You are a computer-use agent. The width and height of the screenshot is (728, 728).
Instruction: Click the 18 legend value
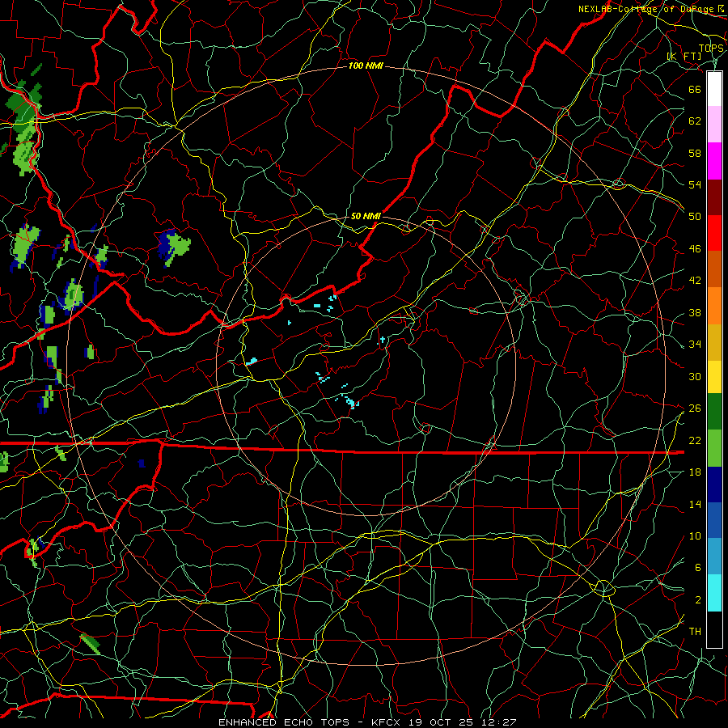pyautogui.click(x=695, y=472)
